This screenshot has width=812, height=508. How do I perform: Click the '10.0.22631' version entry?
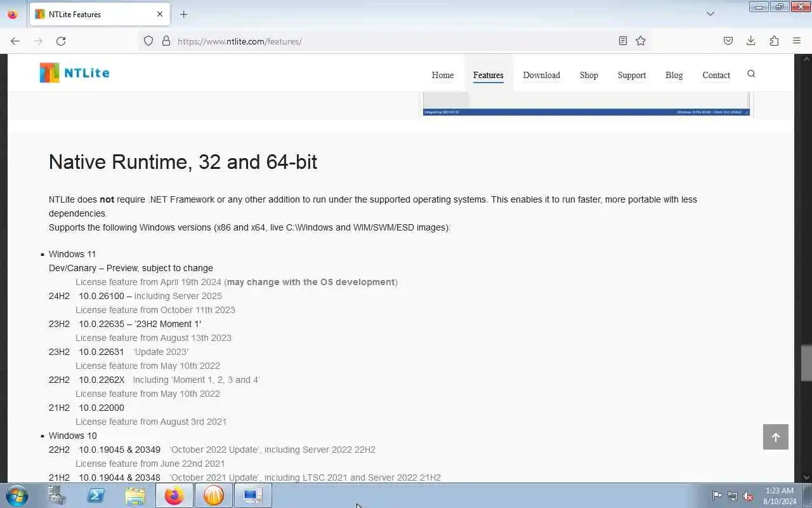click(101, 352)
